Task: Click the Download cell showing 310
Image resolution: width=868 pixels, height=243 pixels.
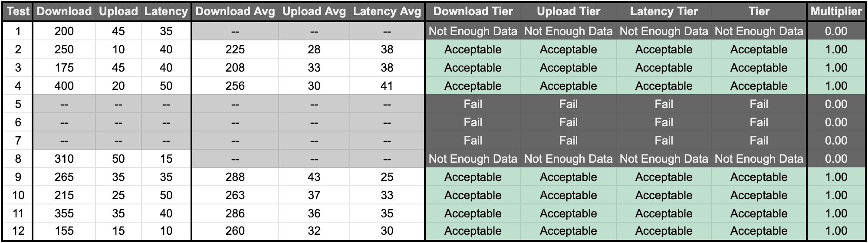Action: (64, 159)
